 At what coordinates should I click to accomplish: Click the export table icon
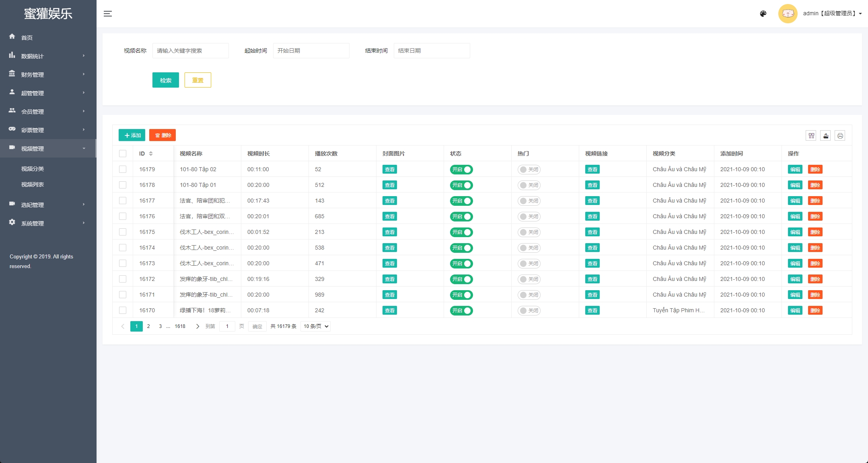(826, 136)
